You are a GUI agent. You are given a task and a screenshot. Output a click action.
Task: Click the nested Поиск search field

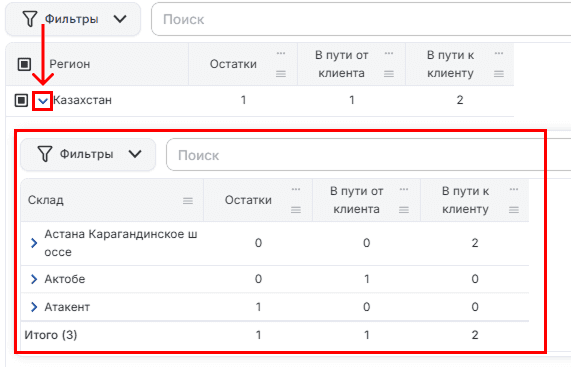[x=369, y=155]
